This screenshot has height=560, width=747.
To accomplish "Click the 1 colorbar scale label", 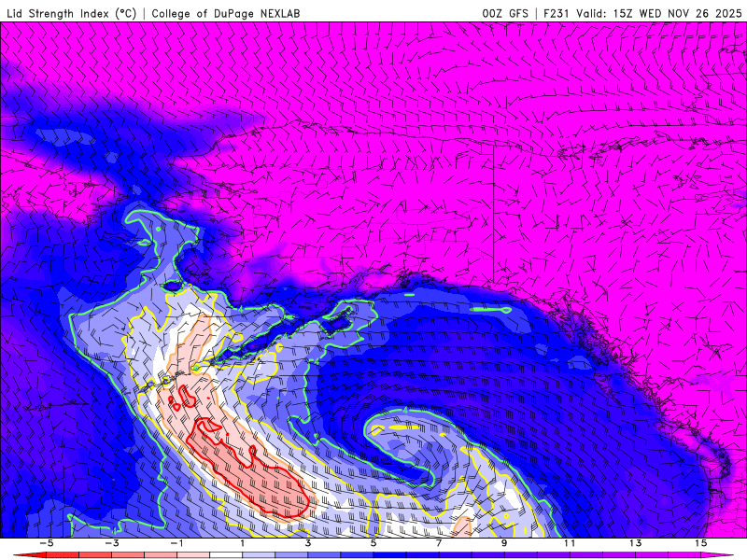I will 243,543.
